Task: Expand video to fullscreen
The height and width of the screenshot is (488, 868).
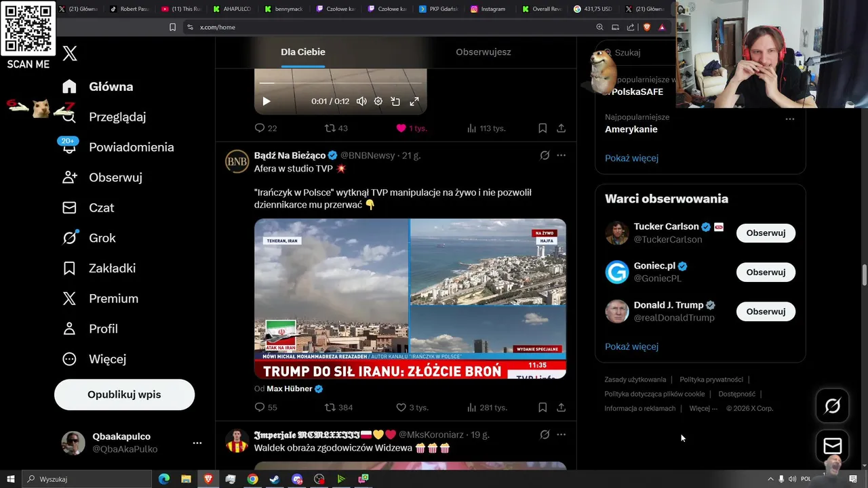Action: coord(414,101)
